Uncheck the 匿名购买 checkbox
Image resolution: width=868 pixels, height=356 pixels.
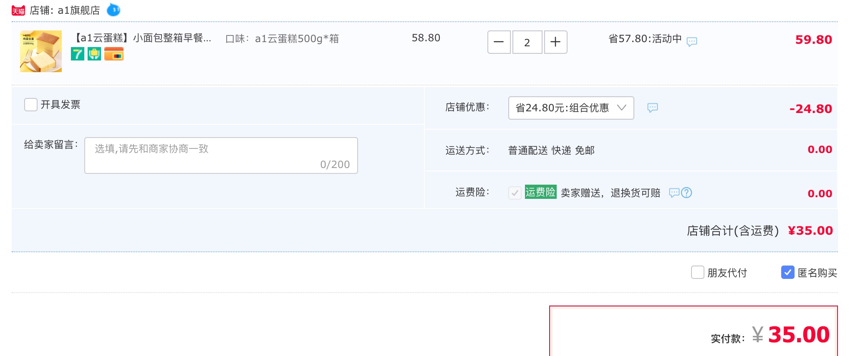coord(788,272)
